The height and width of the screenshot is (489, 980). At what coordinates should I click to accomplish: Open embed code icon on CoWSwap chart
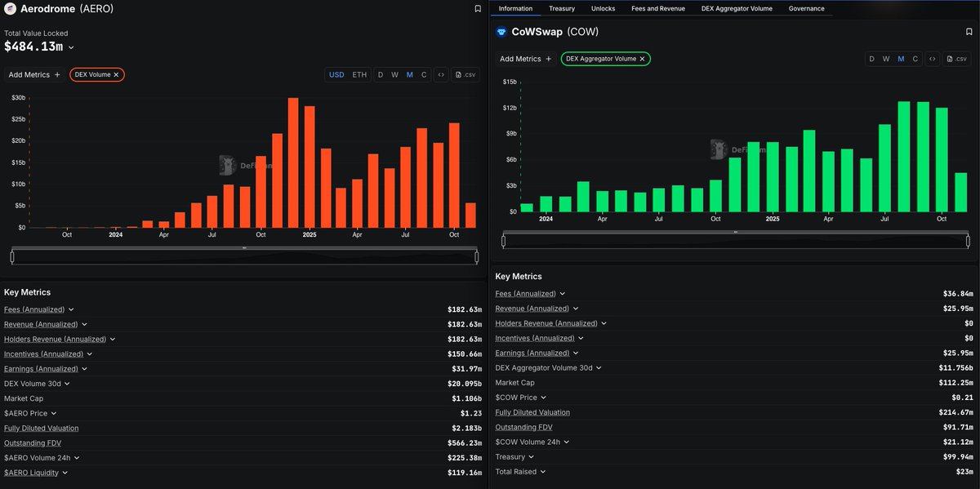click(x=933, y=59)
